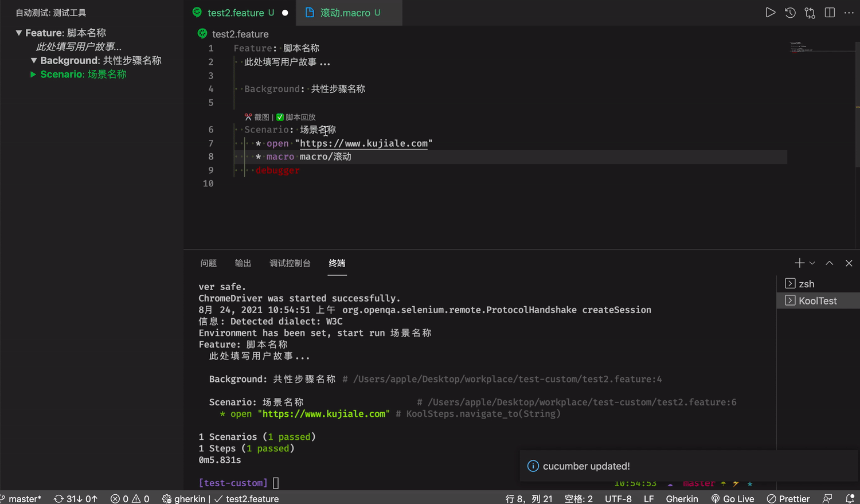Click gherkin test2.feature status item

pyautogui.click(x=221, y=499)
